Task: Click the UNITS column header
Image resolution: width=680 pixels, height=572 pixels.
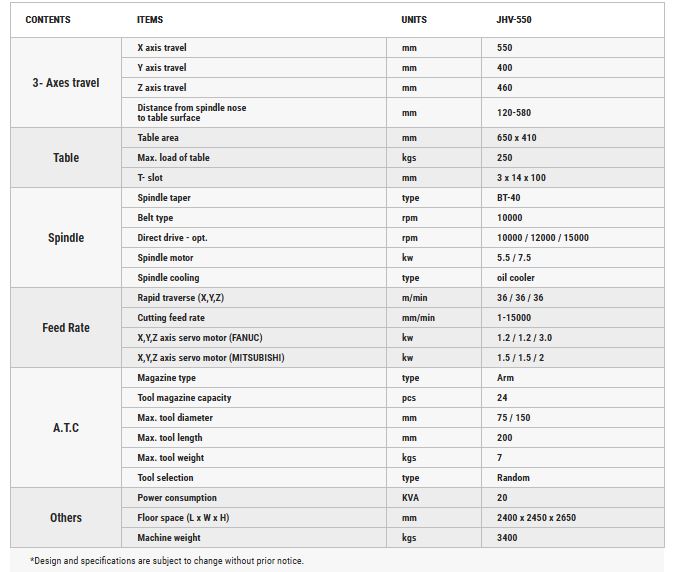Action: point(414,20)
